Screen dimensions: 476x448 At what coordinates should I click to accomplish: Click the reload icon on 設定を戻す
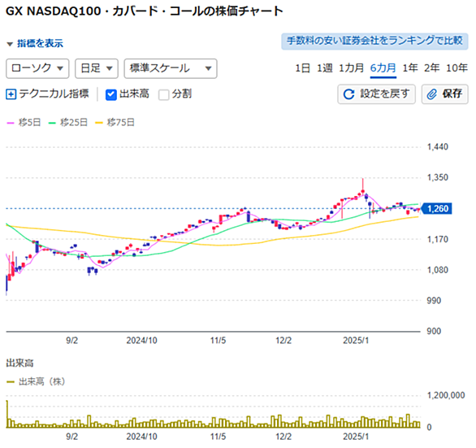(348, 94)
